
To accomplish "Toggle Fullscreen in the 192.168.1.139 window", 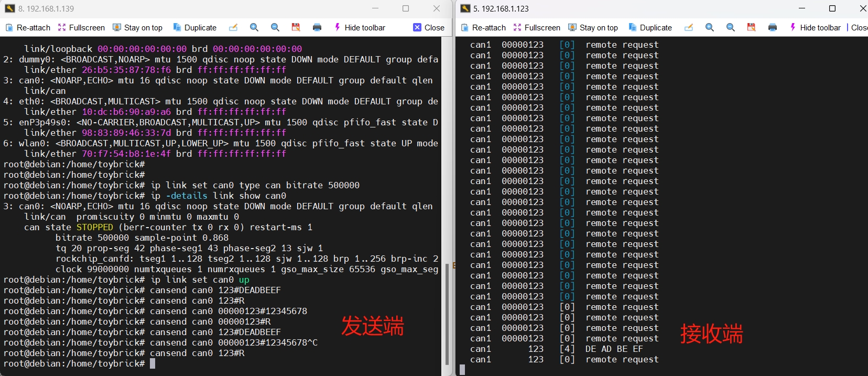I will [x=81, y=27].
